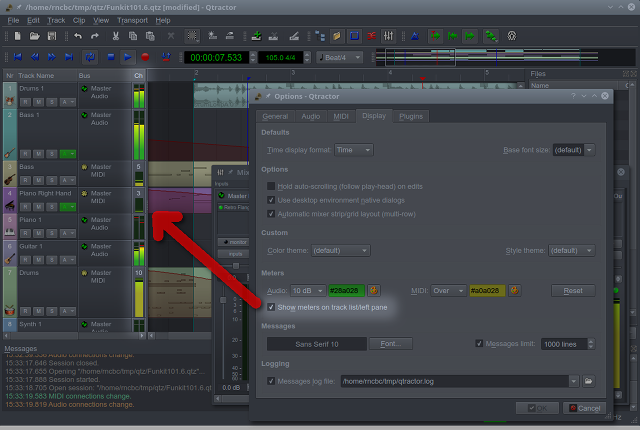Solo the Bass 1 track
Image resolution: width=640 pixels, height=430 pixels.
tap(51, 154)
